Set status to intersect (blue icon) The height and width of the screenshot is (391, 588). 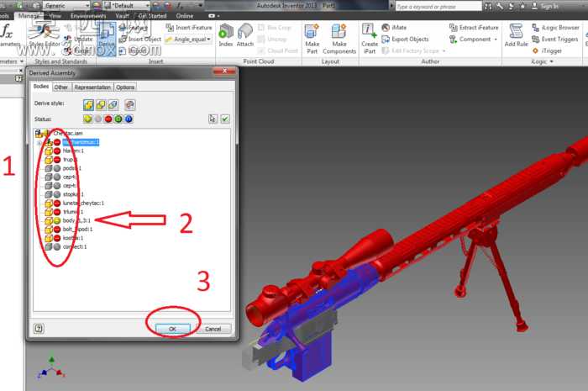[129, 119]
